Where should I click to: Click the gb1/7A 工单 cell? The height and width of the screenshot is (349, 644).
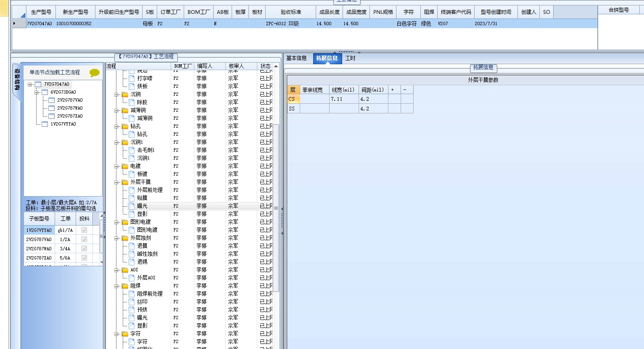[x=65, y=230]
